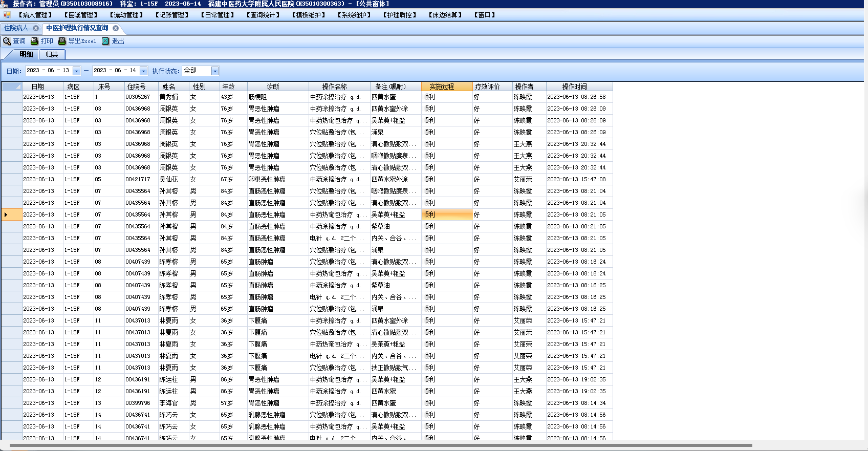Click the 导出Excel export toolbar icon

tap(62, 41)
